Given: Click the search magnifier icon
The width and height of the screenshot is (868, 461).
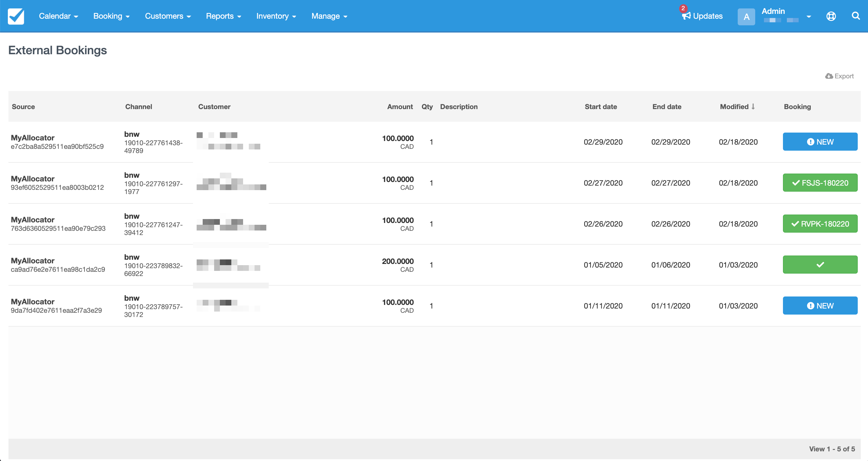Looking at the screenshot, I should click(856, 16).
